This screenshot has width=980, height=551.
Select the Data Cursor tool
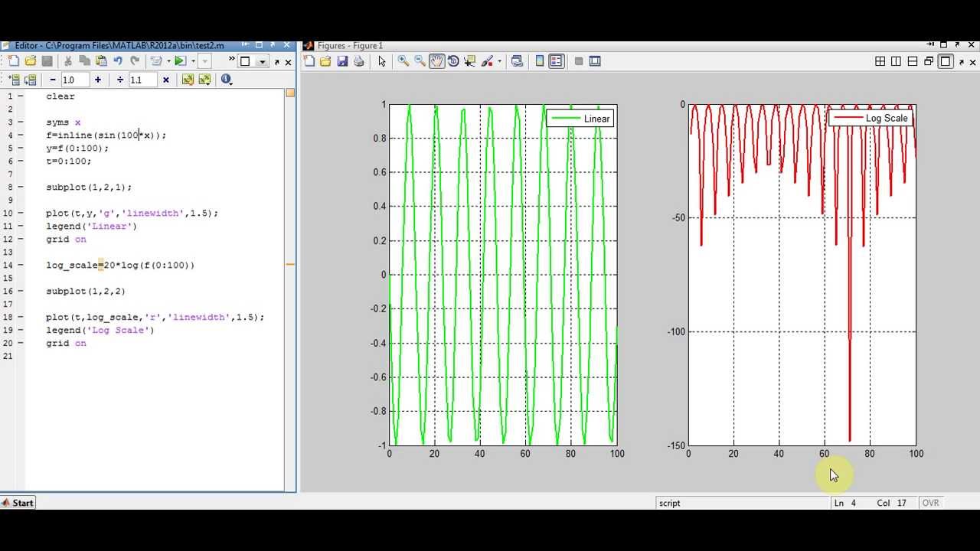[470, 61]
